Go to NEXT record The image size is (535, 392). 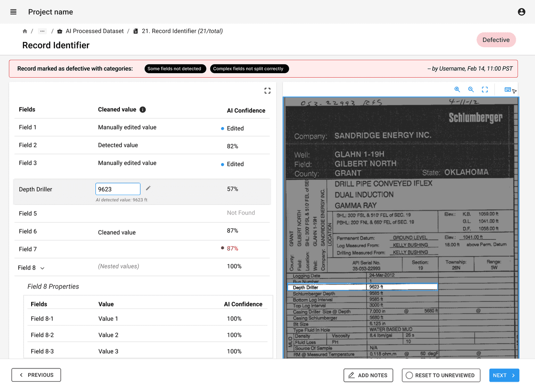tap(504, 375)
